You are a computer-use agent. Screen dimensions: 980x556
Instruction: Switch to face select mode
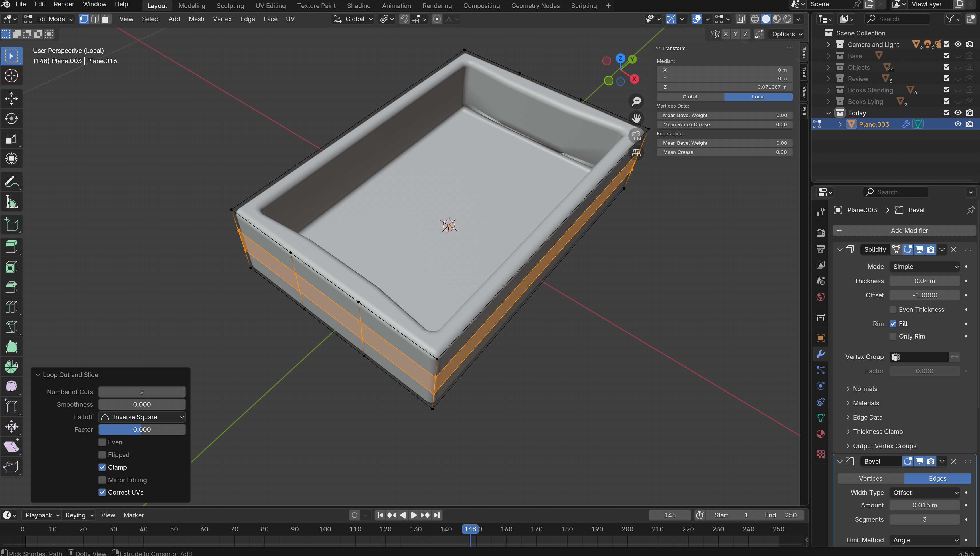tap(106, 19)
